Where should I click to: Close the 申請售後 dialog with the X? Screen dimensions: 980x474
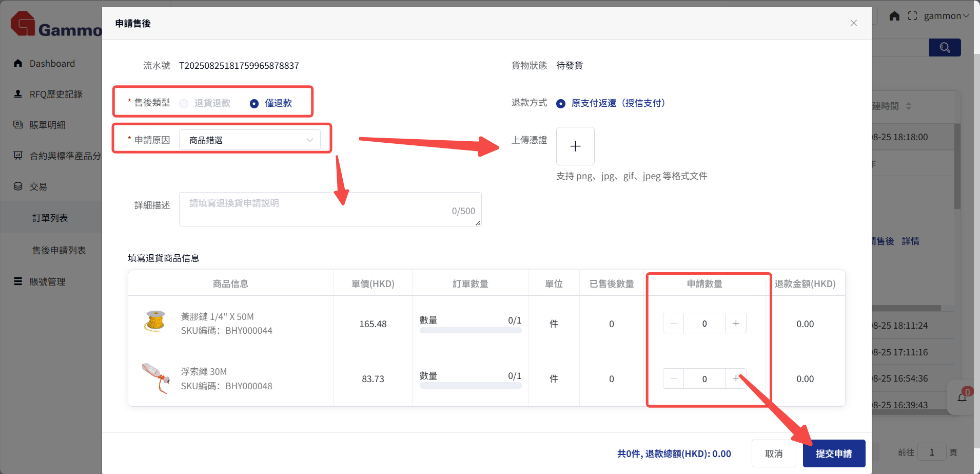(x=854, y=23)
